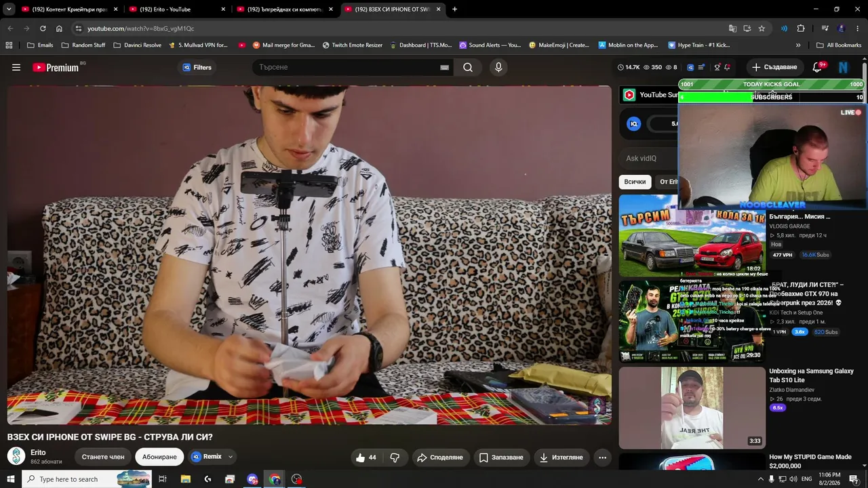This screenshot has height=488, width=868.
Task: Start voice search with the microphone
Action: pos(498,67)
